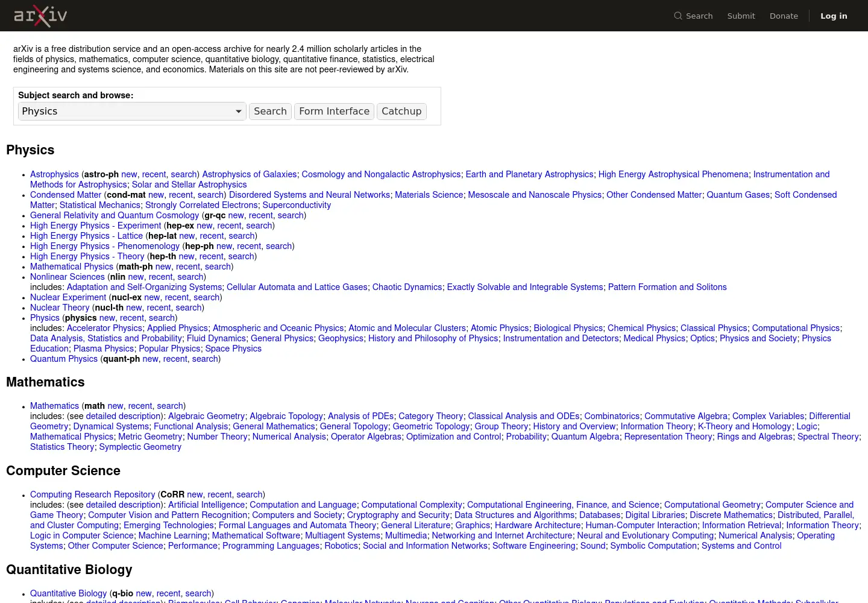Open Accelerator Physics category link

click(104, 328)
